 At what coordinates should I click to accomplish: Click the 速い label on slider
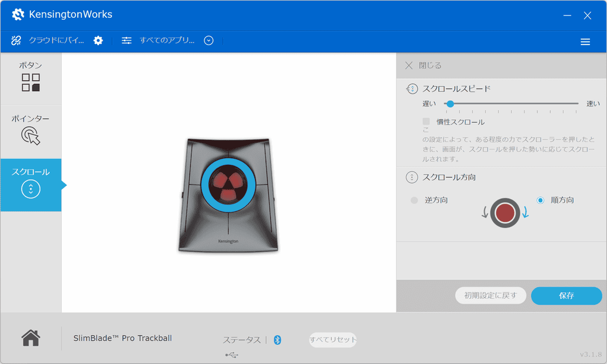pyautogui.click(x=593, y=104)
